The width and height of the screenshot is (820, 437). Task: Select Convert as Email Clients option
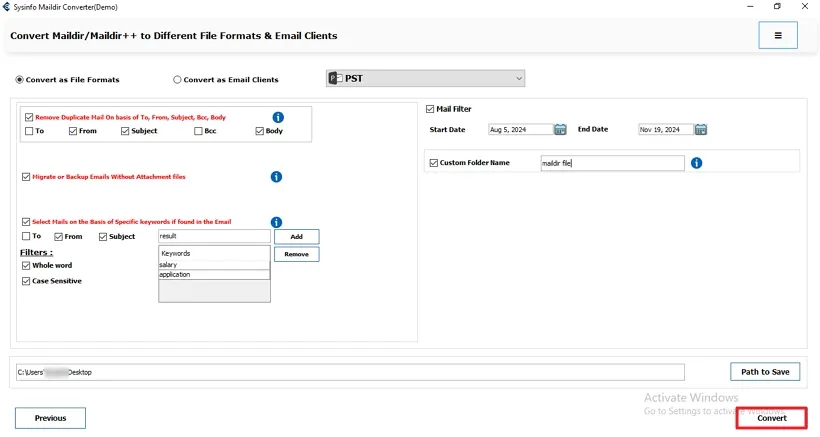(178, 80)
